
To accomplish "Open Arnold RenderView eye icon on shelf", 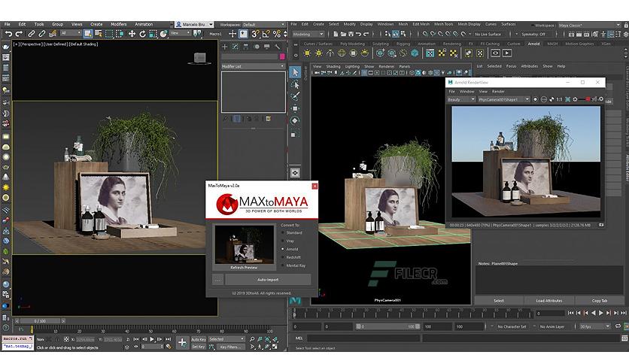I will coord(495,53).
